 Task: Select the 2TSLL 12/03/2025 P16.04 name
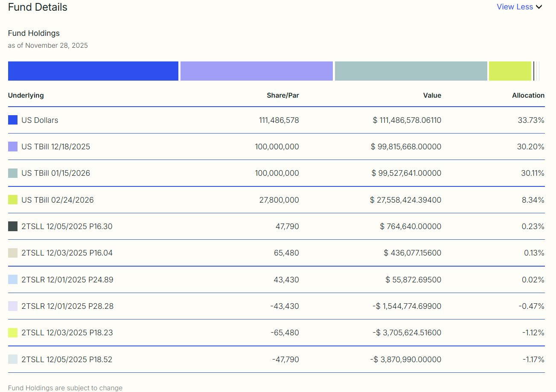pos(67,253)
